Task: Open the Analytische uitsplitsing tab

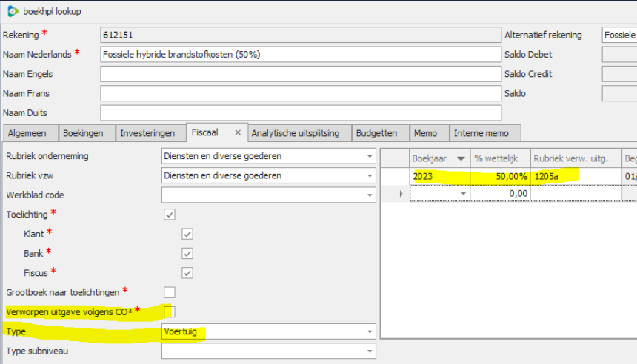Action: [x=295, y=133]
